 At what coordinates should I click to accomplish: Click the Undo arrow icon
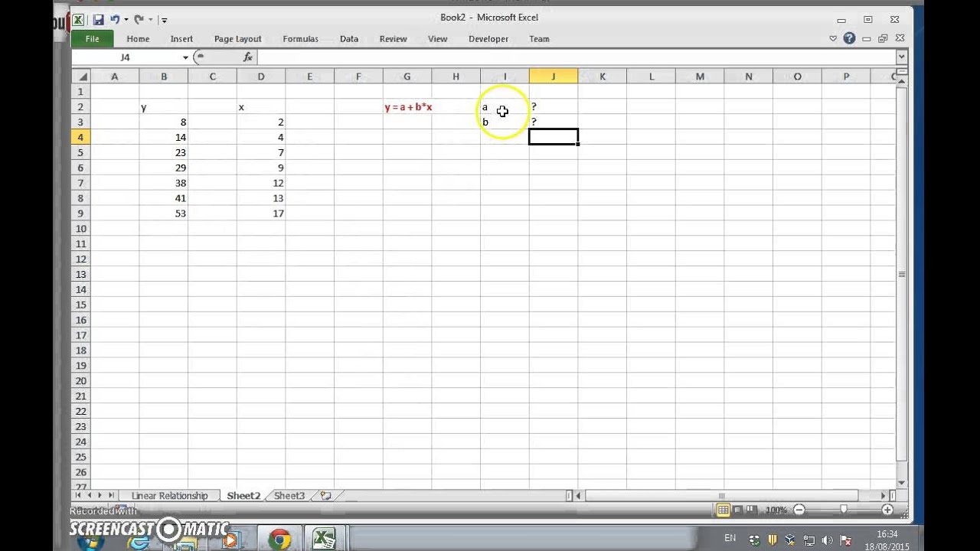coord(115,20)
